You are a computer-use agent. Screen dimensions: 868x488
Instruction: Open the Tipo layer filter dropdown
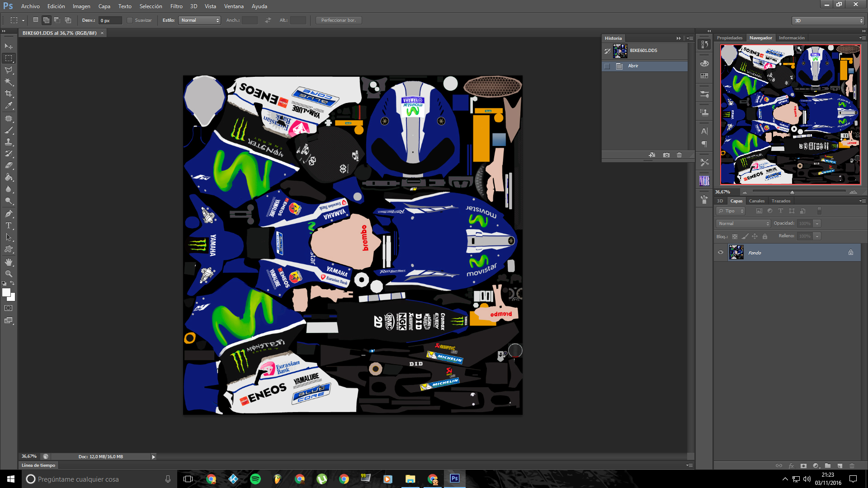[x=731, y=211]
